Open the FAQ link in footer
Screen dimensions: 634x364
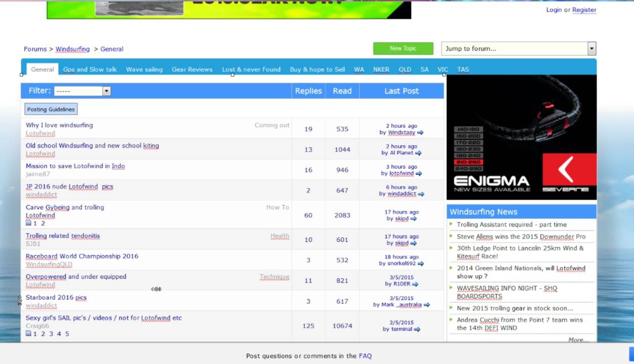click(x=365, y=356)
